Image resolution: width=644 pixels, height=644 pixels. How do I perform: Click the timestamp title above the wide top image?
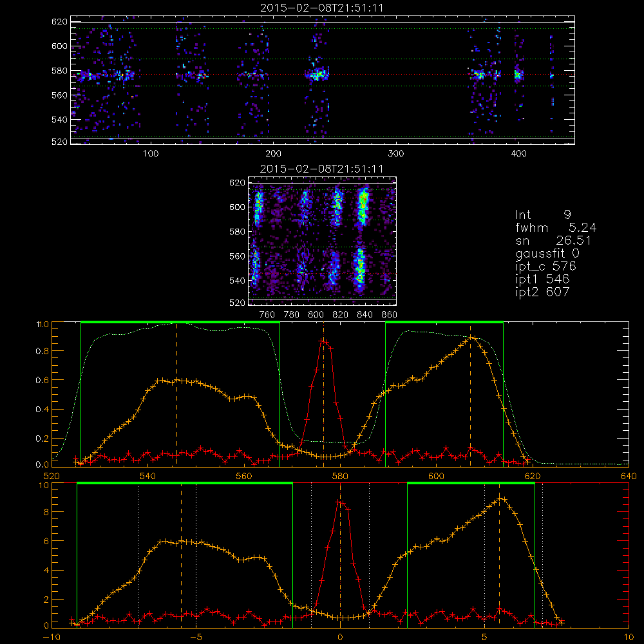click(x=322, y=8)
